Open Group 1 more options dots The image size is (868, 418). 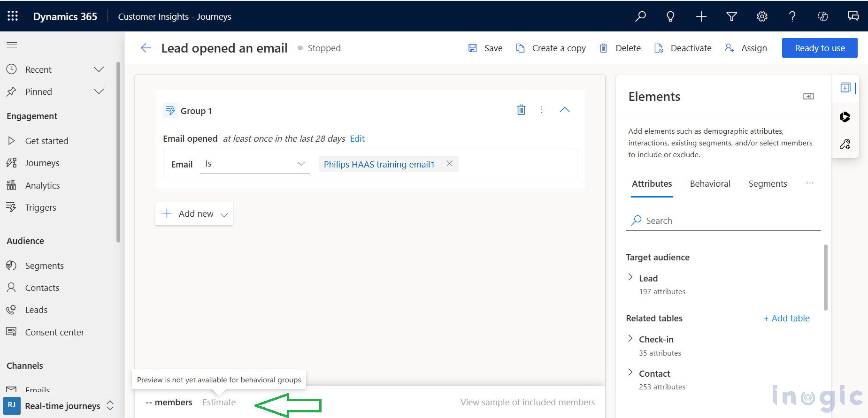(542, 110)
